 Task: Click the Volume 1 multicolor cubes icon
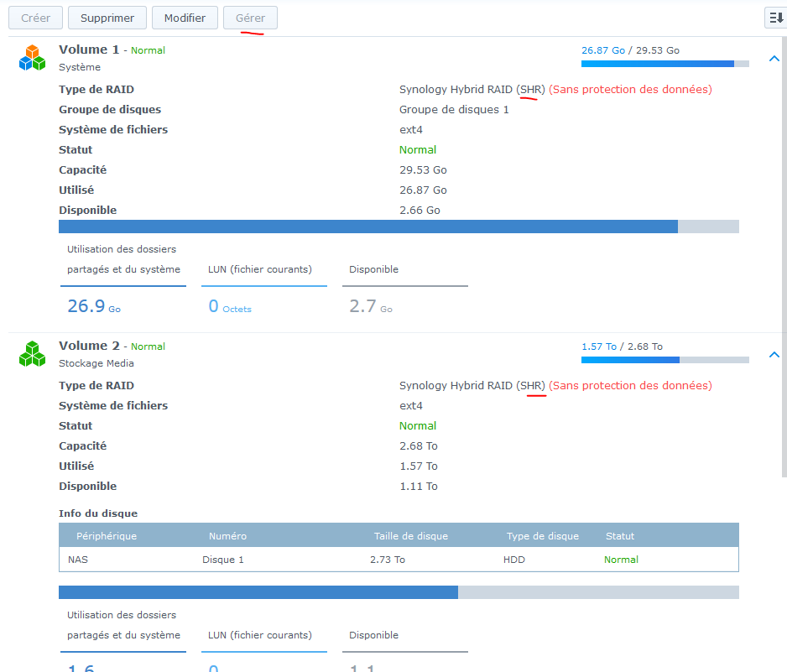32,58
